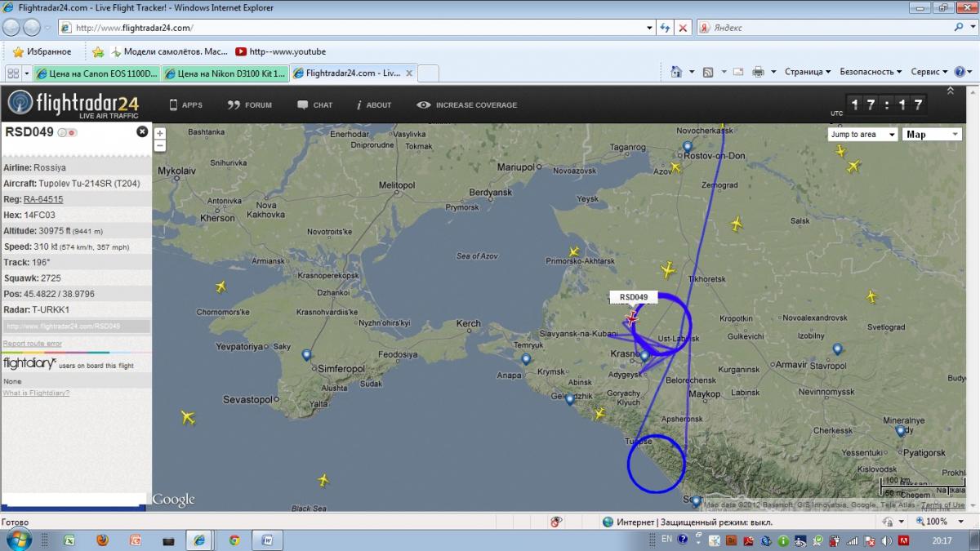The height and width of the screenshot is (551, 980).
Task: Close the RSD049 flight info panel
Action: coord(142,131)
